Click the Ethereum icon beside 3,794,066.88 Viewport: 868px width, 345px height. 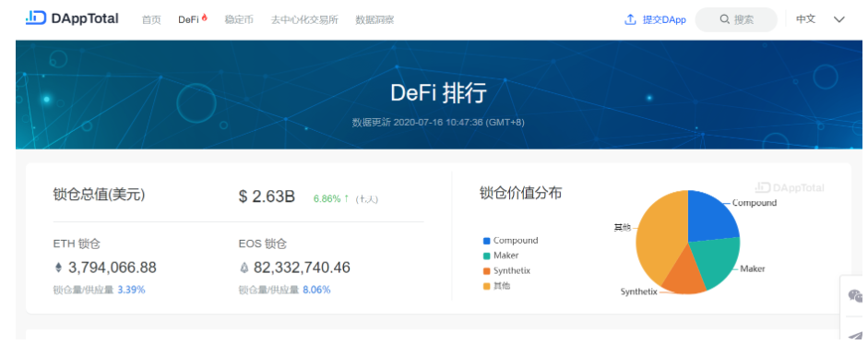tap(58, 268)
